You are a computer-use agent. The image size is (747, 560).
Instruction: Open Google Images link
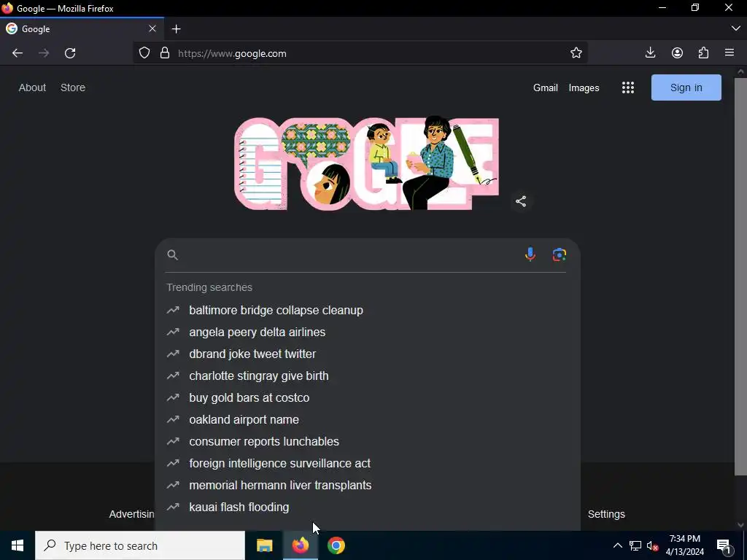584,87
